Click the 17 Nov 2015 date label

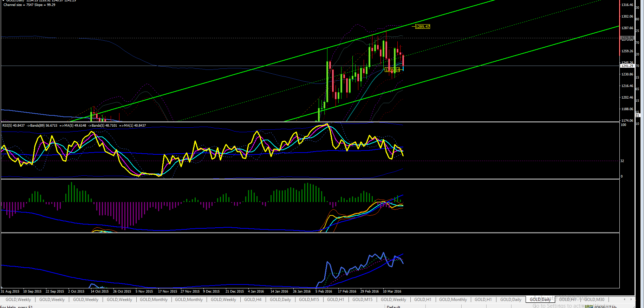[x=168, y=292]
